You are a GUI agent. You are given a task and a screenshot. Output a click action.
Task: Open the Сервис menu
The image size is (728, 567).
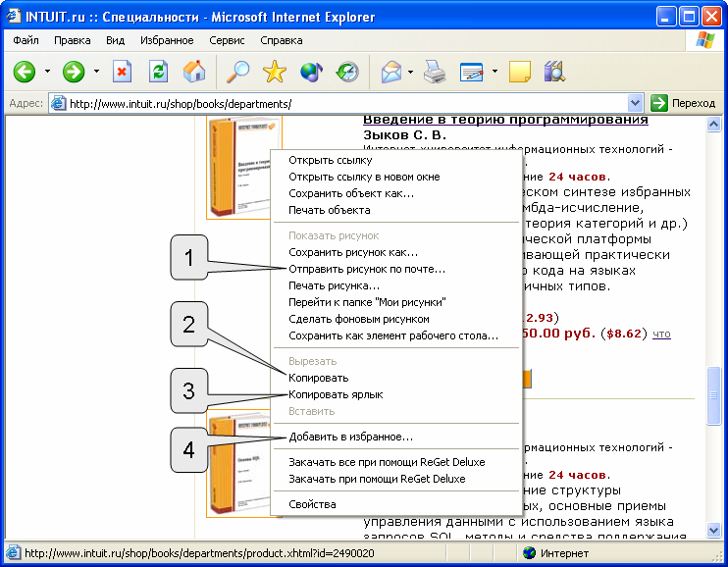[x=227, y=40]
